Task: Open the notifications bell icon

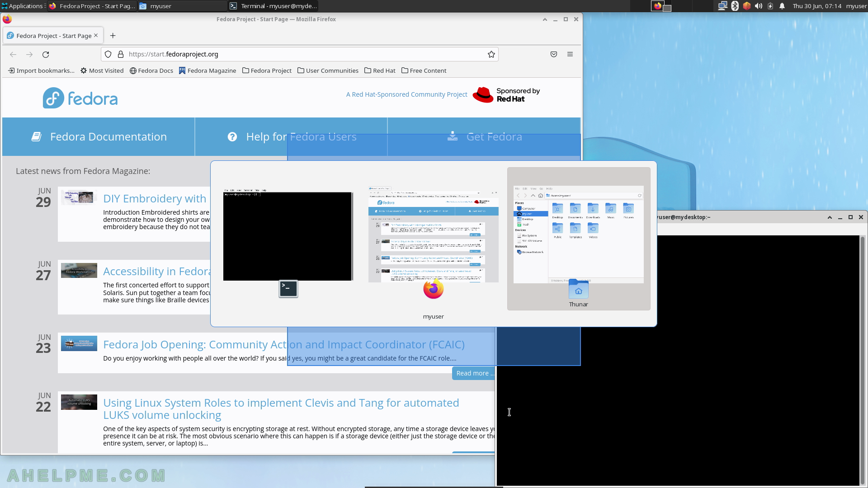Action: [782, 6]
